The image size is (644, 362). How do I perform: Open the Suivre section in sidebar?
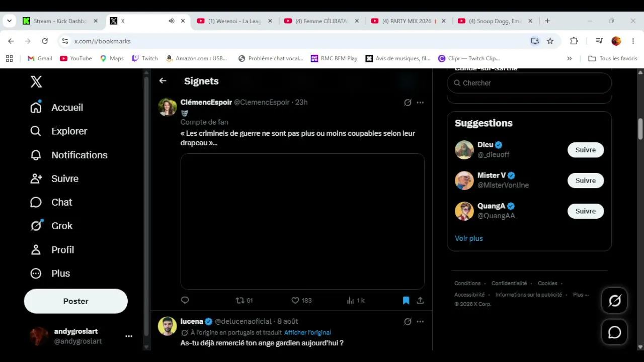pos(54,178)
